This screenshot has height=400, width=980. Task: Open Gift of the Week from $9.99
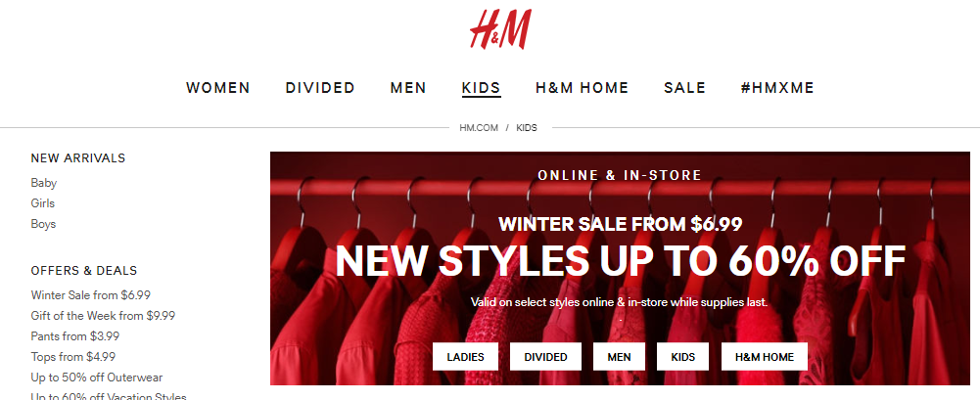[103, 316]
